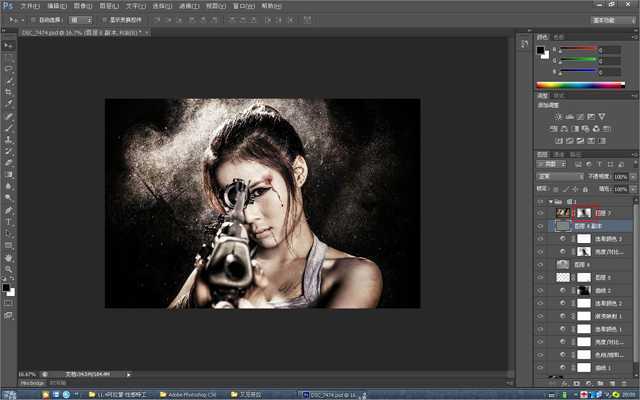Select the Pen tool
This screenshot has height=400, width=640.
coord(9,210)
